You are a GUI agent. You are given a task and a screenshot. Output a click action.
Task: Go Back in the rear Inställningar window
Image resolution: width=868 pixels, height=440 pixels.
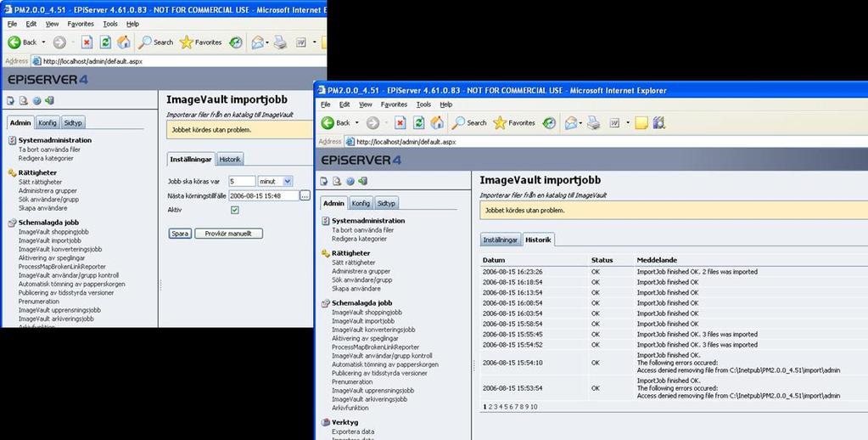(x=23, y=42)
